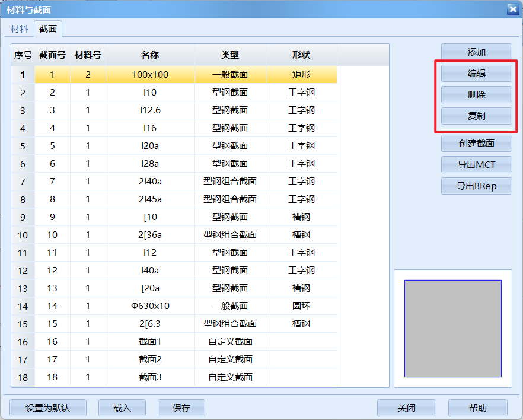This screenshot has width=523, height=420.
Task: Click the 添加 button
Action: [476, 52]
